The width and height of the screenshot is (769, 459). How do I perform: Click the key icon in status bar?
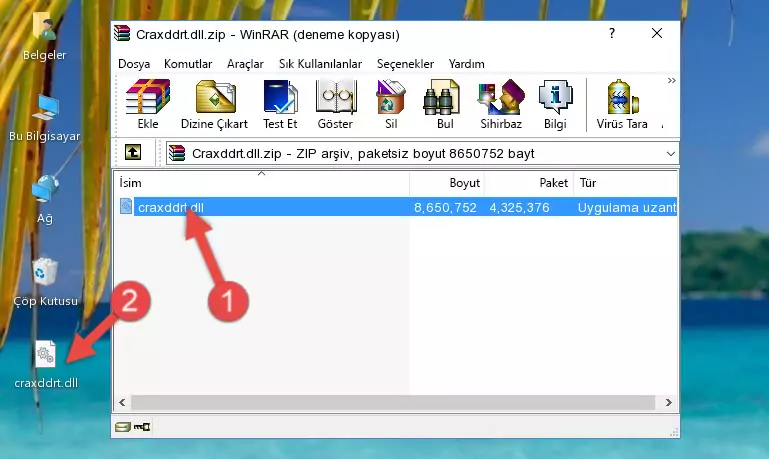pos(142,427)
